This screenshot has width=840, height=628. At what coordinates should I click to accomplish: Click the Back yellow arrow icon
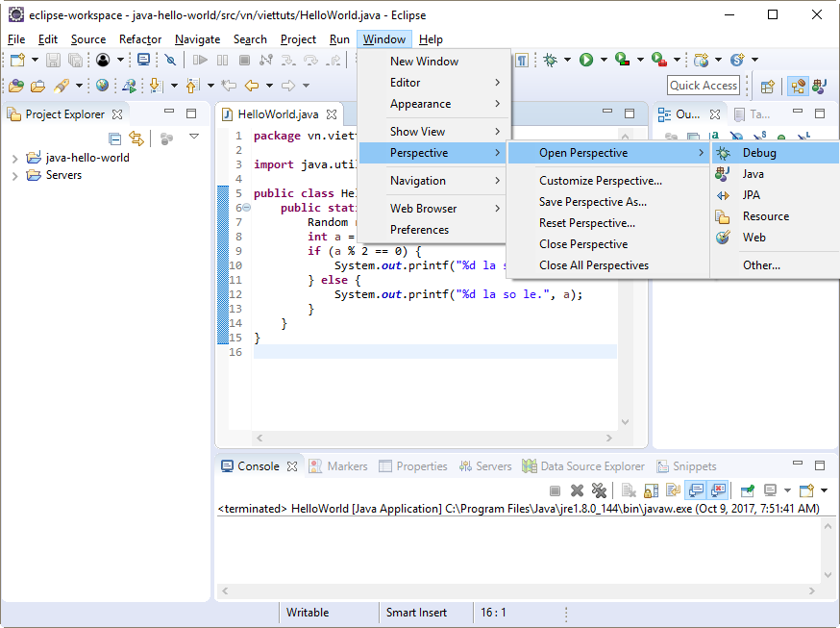coord(252,86)
